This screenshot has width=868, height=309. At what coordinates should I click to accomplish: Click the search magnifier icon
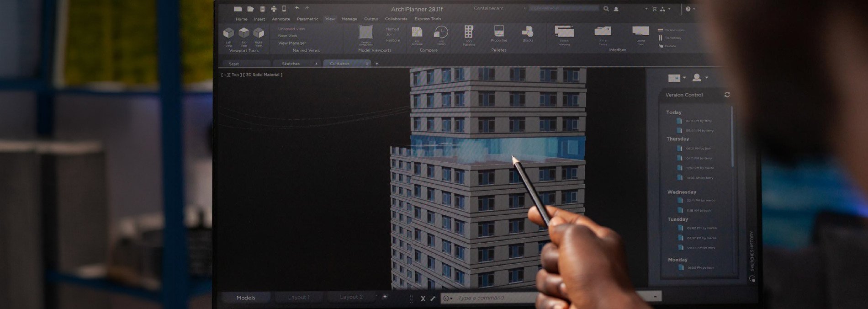[x=606, y=9]
